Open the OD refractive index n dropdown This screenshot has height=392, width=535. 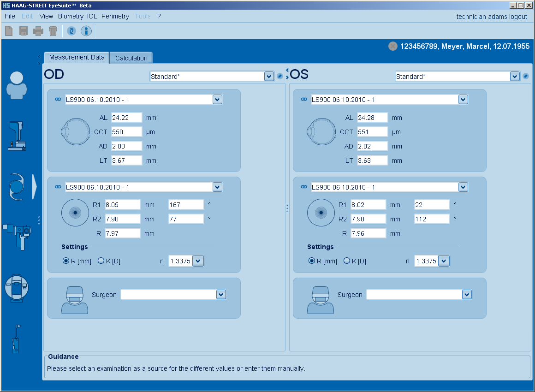pos(197,261)
